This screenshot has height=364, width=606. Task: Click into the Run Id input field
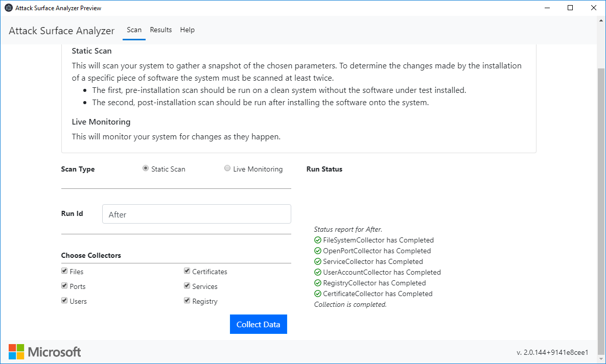click(x=196, y=214)
